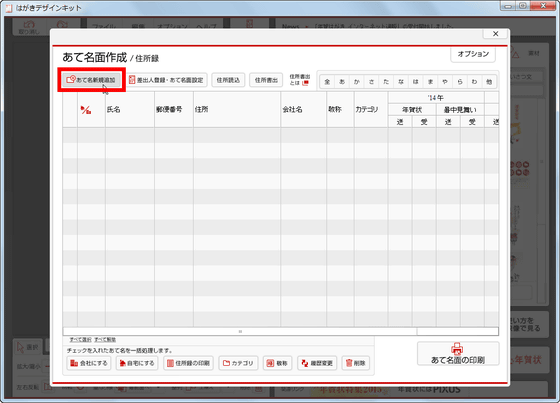Click the 履歴変更 history change button
The width and height of the screenshot is (560, 403).
coord(317,363)
